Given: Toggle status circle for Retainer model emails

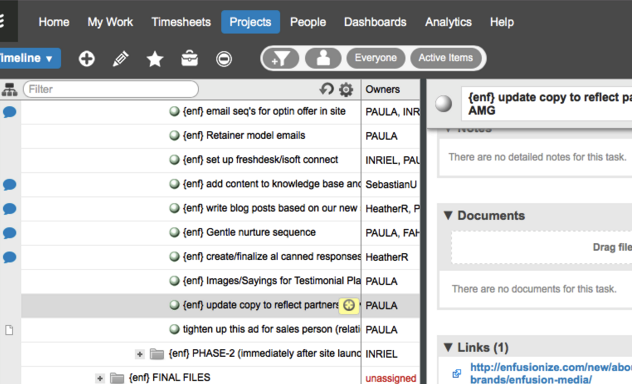Looking at the screenshot, I should coord(174,135).
